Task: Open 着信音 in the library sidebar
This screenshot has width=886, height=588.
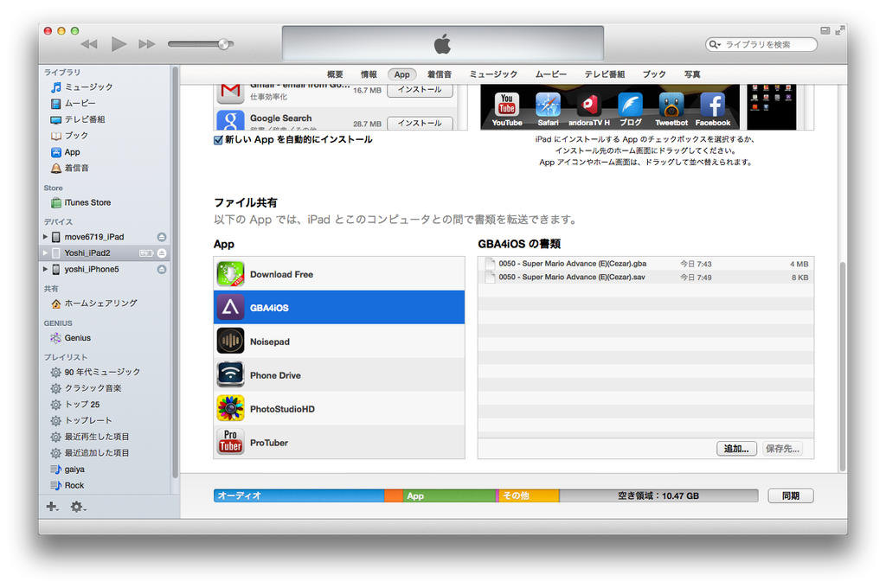Action: 69,168
